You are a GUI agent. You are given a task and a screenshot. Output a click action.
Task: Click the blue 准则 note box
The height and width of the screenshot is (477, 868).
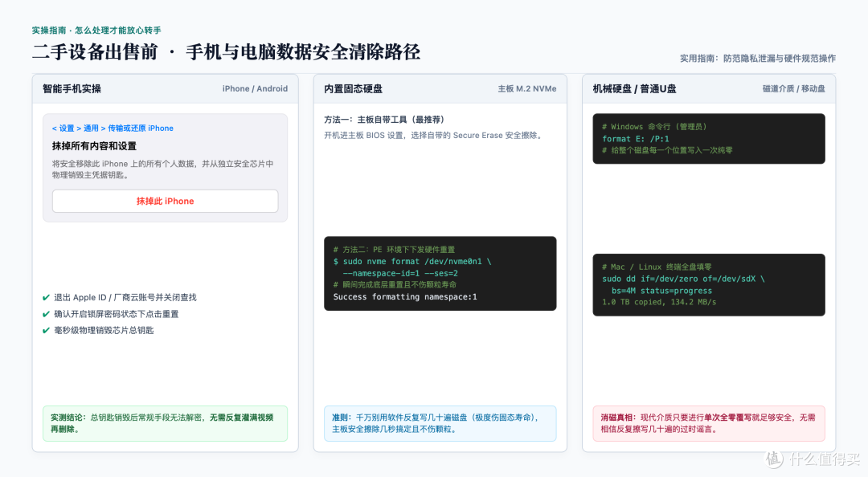(x=440, y=423)
